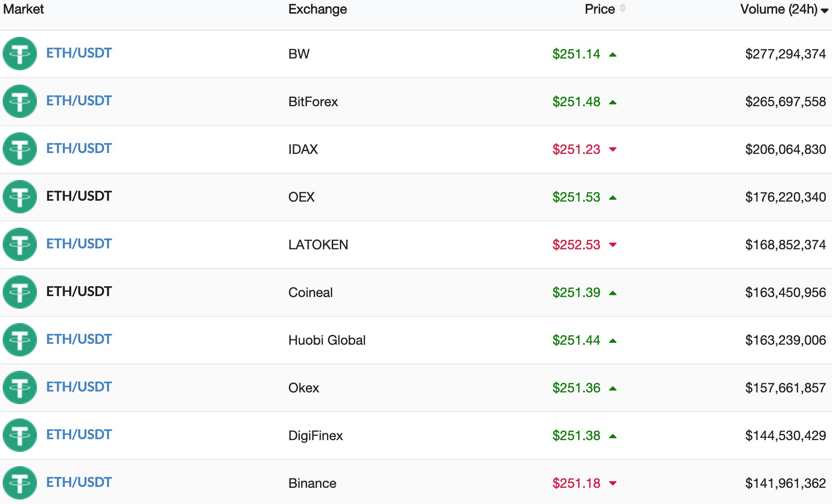
Task: Click the Tether logo in the OEX row
Action: (x=20, y=197)
